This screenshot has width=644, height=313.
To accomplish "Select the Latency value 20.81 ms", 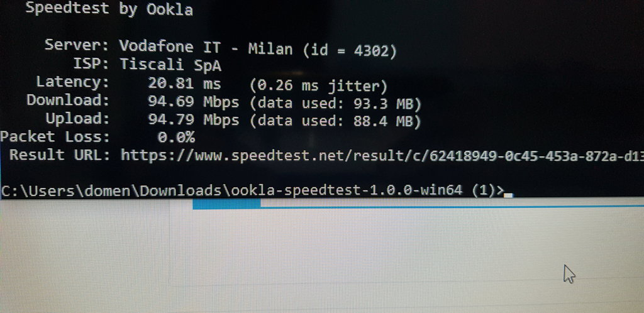I will [184, 84].
